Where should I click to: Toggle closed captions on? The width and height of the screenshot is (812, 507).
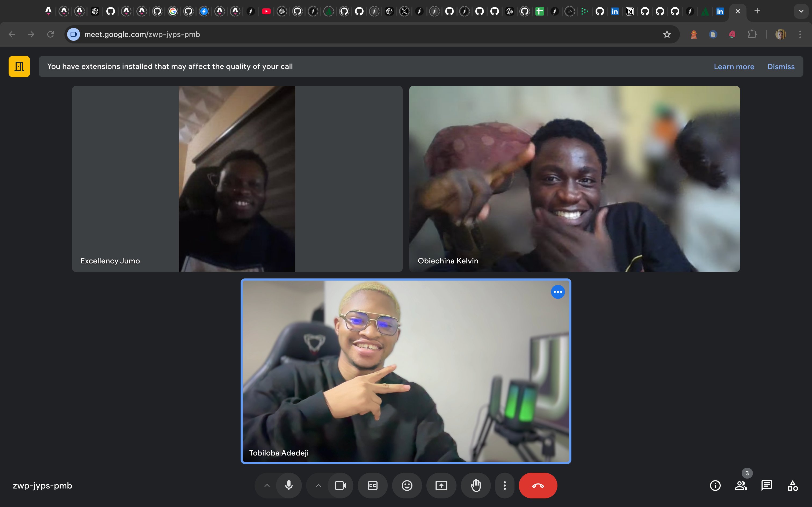372,485
